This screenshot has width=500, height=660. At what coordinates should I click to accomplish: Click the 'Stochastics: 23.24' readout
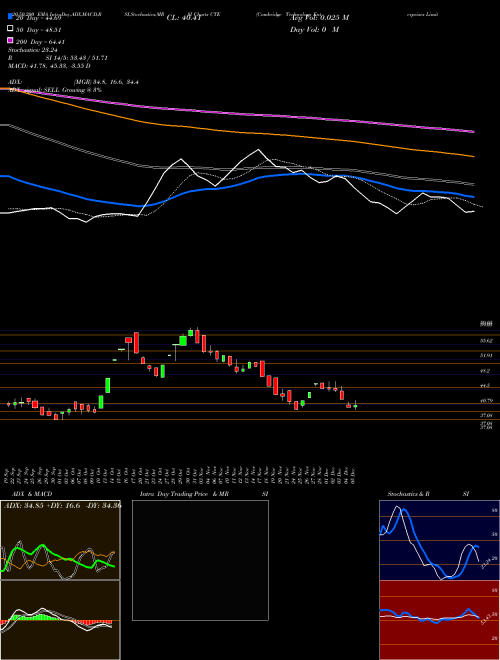pyautogui.click(x=32, y=50)
